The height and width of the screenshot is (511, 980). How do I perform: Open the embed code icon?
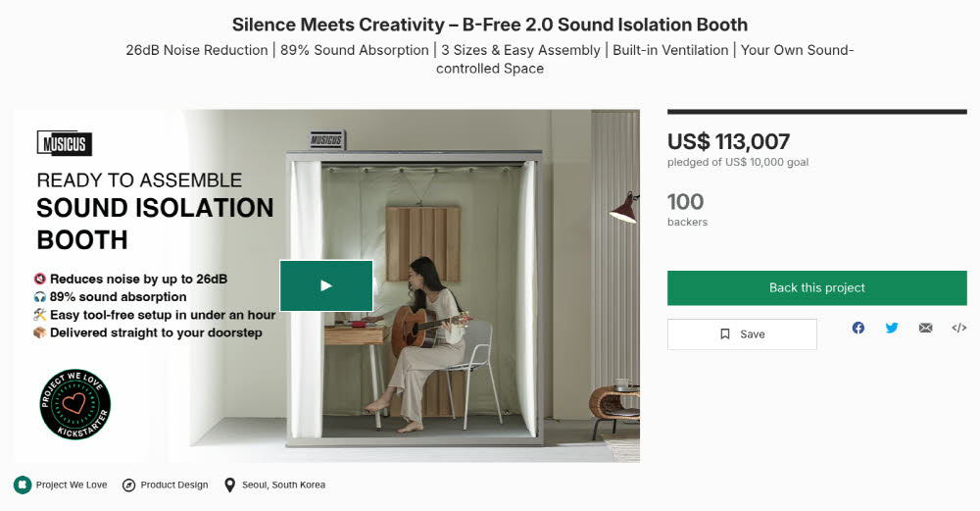pyautogui.click(x=958, y=328)
